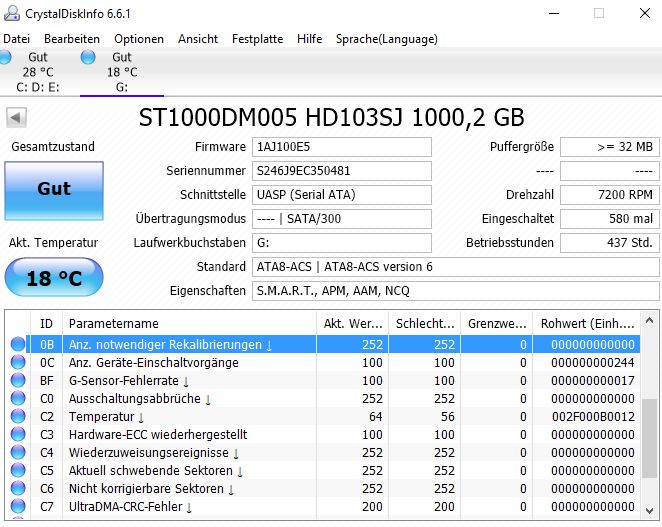Click status orb for C5 schwebende Sektoren row

click(x=18, y=470)
